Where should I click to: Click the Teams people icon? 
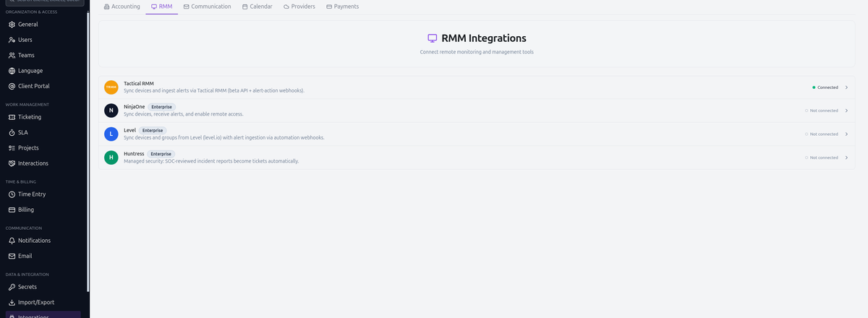click(x=12, y=56)
